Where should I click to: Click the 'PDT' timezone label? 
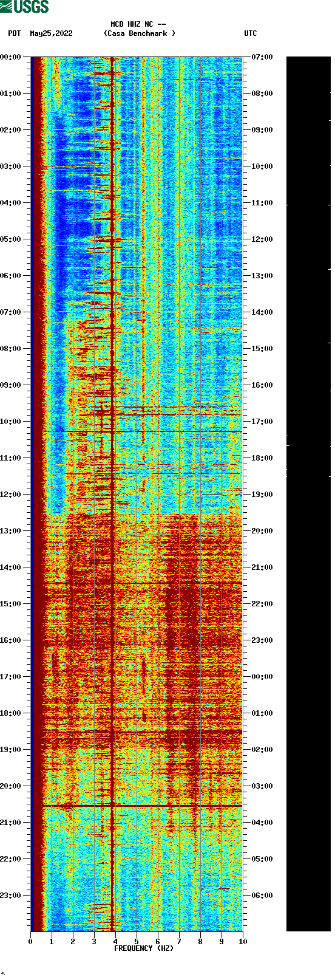point(14,33)
